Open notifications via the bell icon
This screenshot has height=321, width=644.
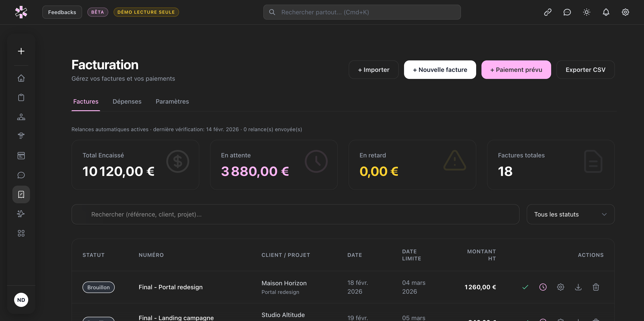tap(606, 12)
